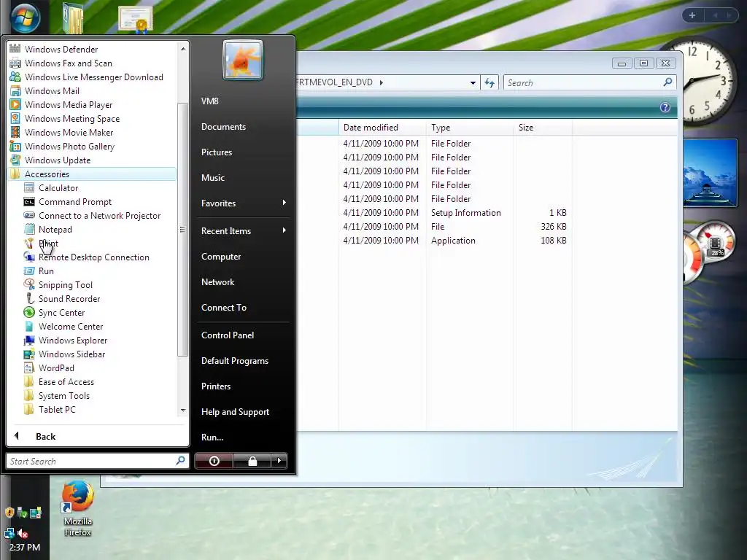Click the Start Search input box
Screen dimensions: 747x560
(97, 461)
